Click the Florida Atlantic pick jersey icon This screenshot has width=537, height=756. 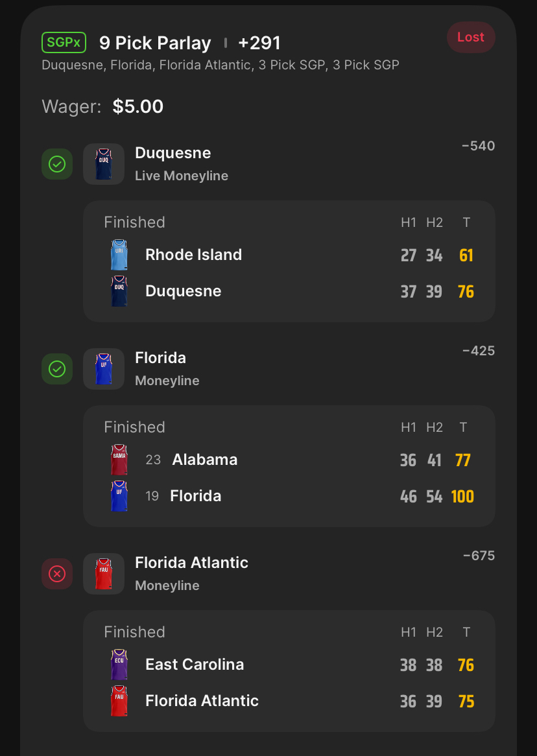[x=104, y=574]
